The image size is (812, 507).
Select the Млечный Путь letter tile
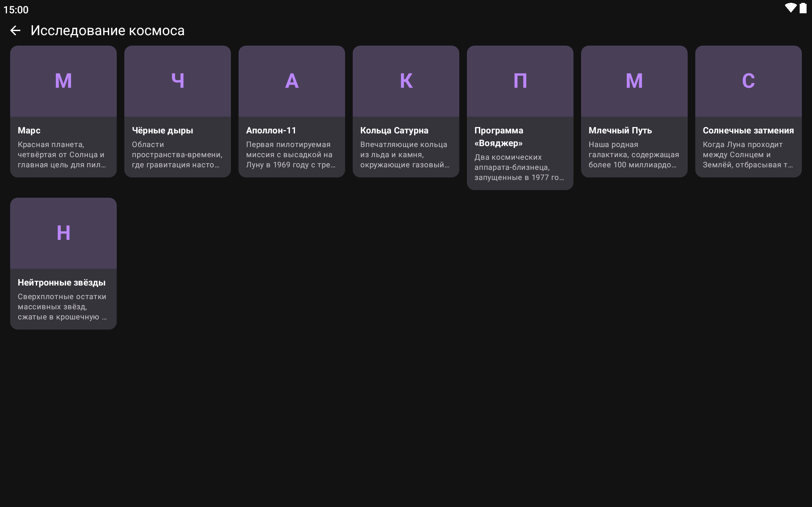point(634,81)
